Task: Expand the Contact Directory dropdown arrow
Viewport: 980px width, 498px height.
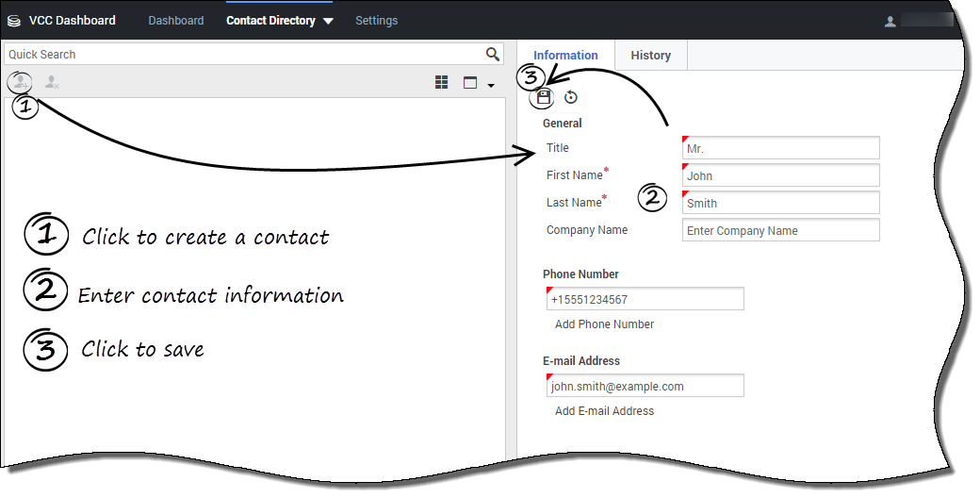Action: coord(328,21)
